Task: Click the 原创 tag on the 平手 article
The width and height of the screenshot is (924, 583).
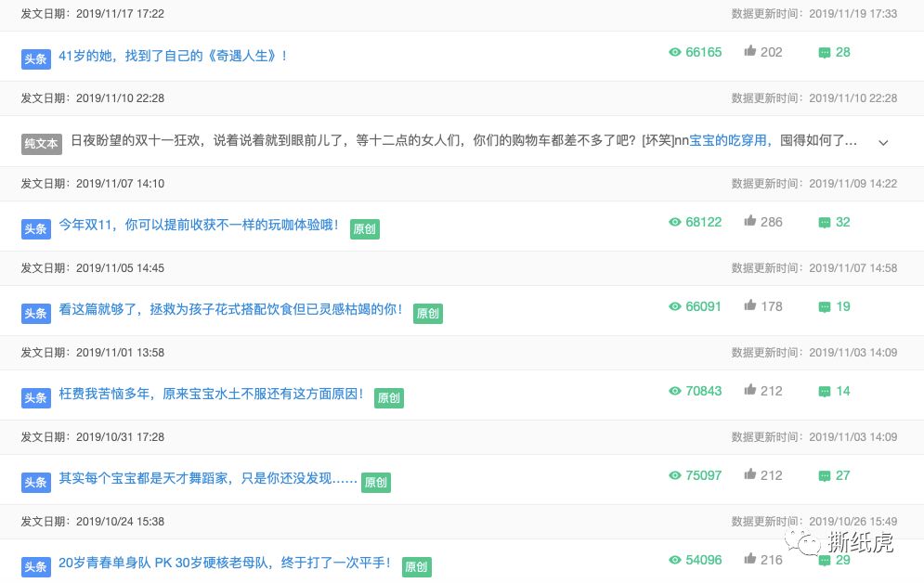Action: [x=417, y=567]
